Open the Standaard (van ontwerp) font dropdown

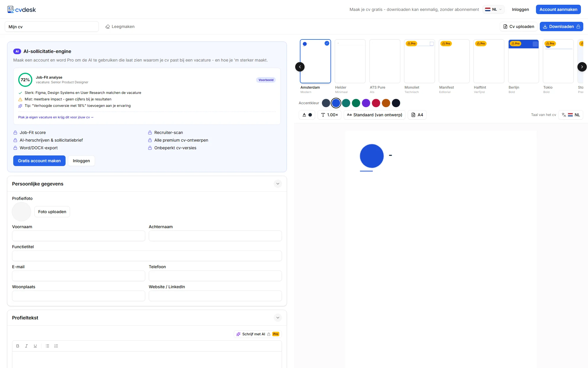pyautogui.click(x=374, y=115)
